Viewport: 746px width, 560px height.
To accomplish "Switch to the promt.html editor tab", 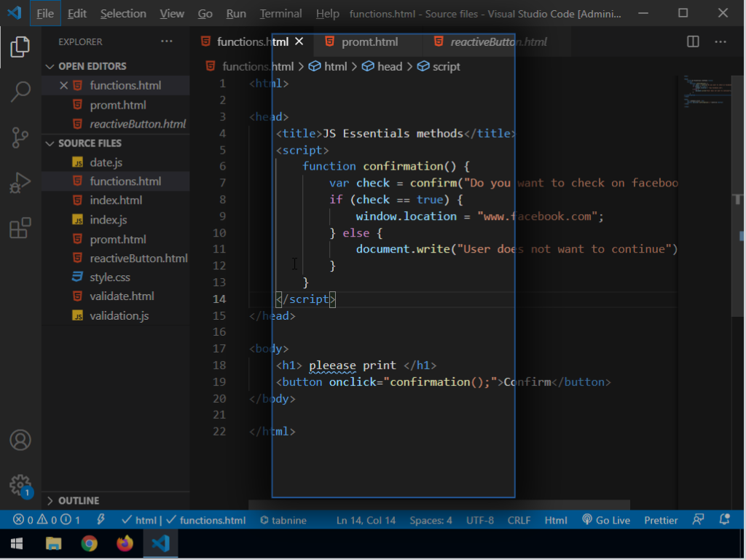I will pyautogui.click(x=369, y=42).
